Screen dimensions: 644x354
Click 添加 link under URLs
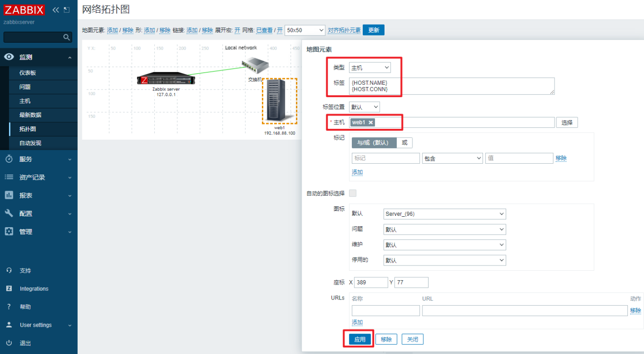[357, 322]
